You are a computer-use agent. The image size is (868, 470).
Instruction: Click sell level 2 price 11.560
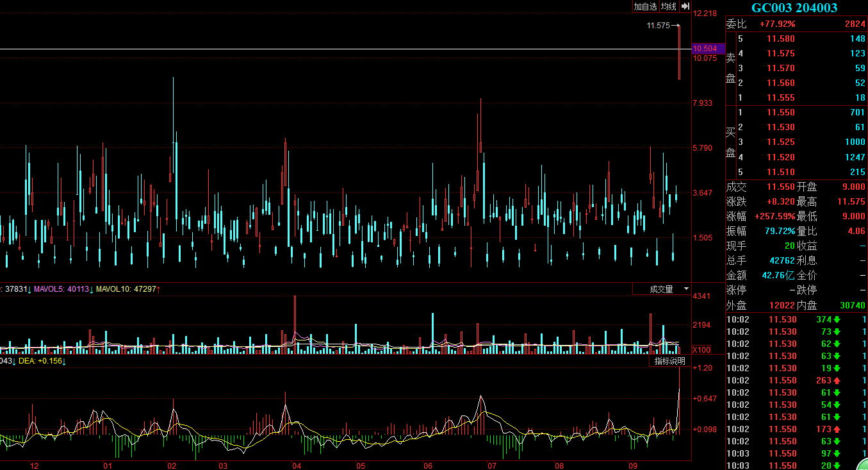click(x=781, y=83)
